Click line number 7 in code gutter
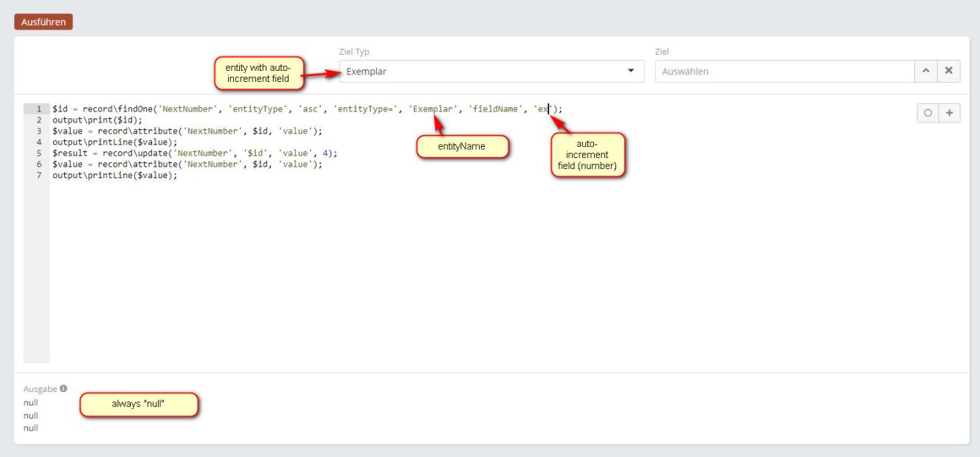 38,176
